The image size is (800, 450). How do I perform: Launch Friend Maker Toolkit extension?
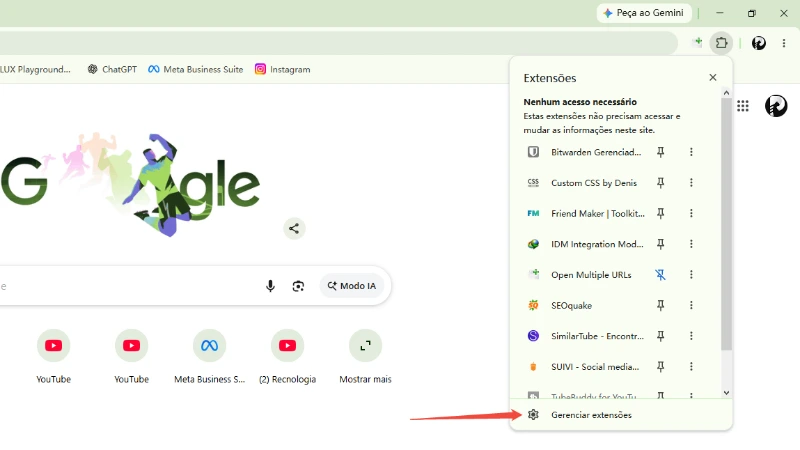[x=584, y=213]
